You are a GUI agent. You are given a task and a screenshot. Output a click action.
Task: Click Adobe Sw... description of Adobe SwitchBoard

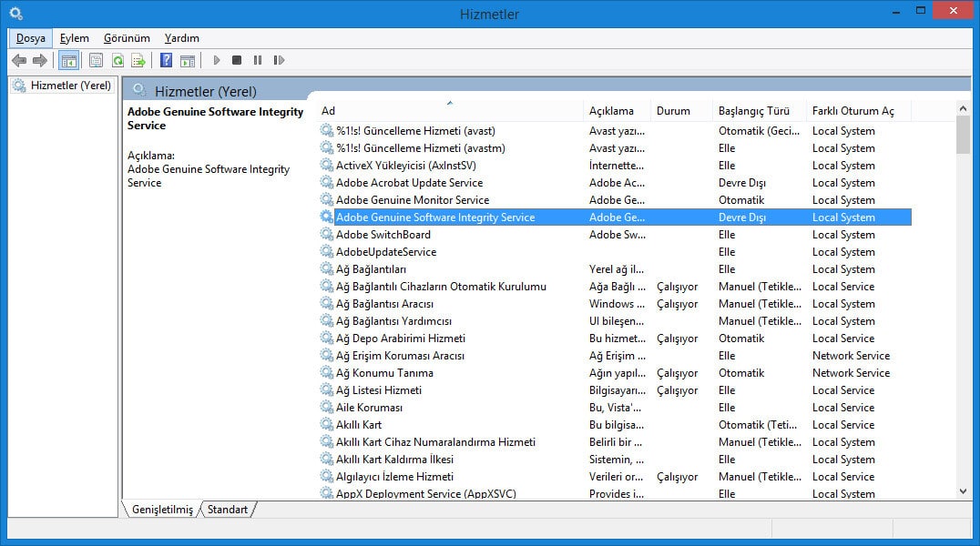[x=617, y=234]
